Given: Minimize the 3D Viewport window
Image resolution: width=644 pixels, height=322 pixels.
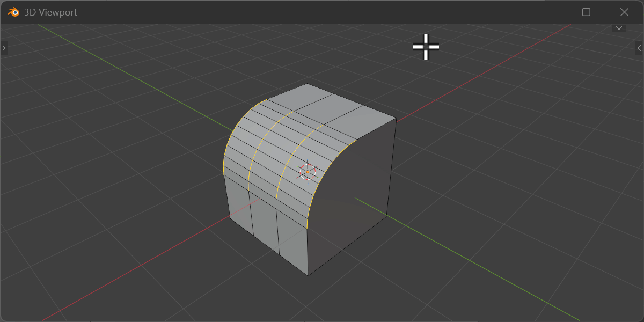Looking at the screenshot, I should click(549, 12).
